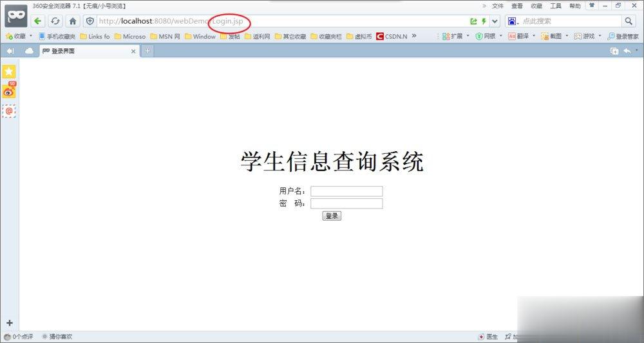This screenshot has height=343, width=644.
Task: Click the green share icon in address bar
Action: [473, 21]
